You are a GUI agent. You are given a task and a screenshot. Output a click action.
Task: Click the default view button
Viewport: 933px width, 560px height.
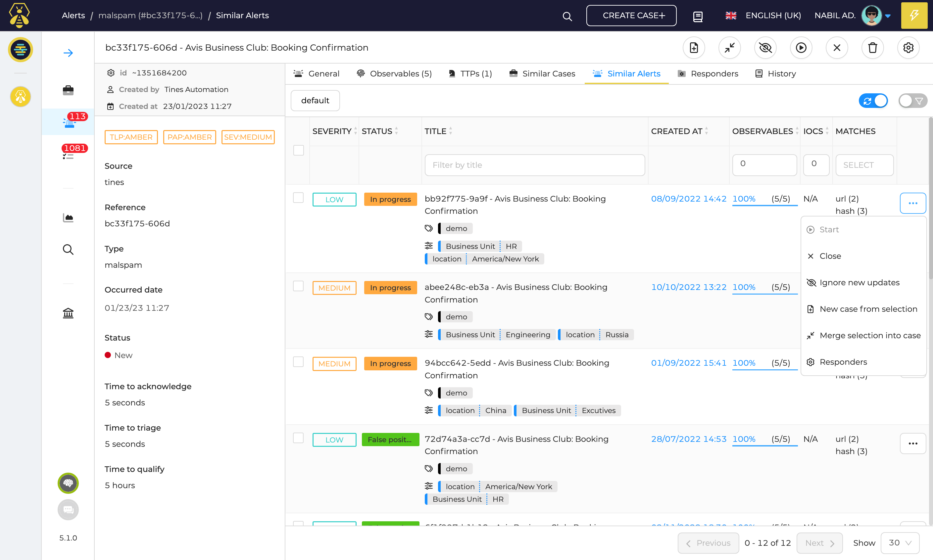315,100
